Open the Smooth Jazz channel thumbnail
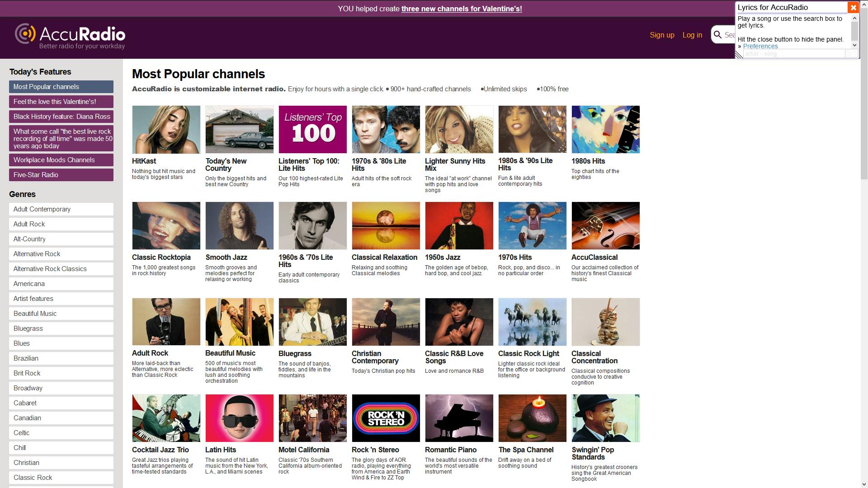 pos(239,225)
